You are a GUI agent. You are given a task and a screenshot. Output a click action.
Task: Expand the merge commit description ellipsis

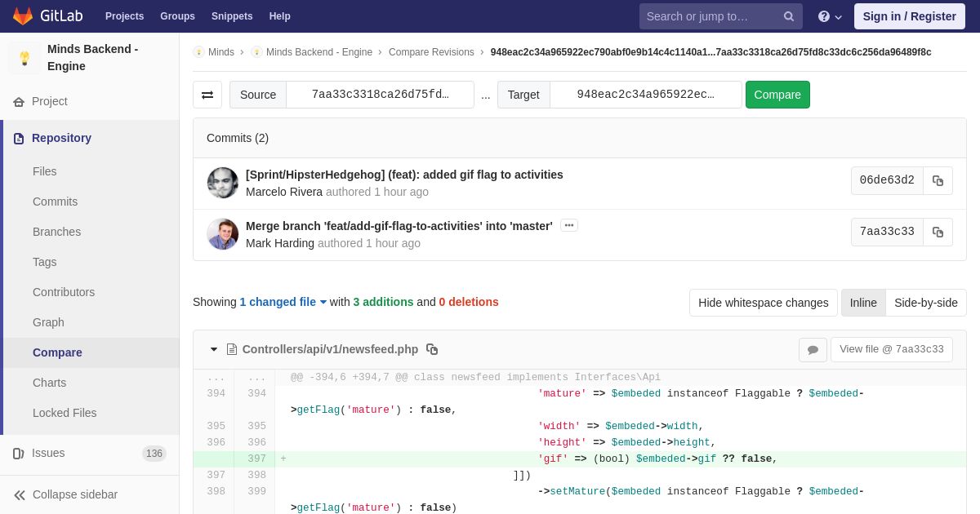[569, 226]
